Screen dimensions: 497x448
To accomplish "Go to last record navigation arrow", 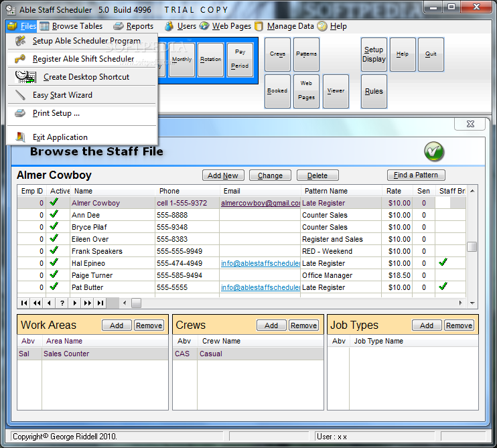I will click(100, 303).
